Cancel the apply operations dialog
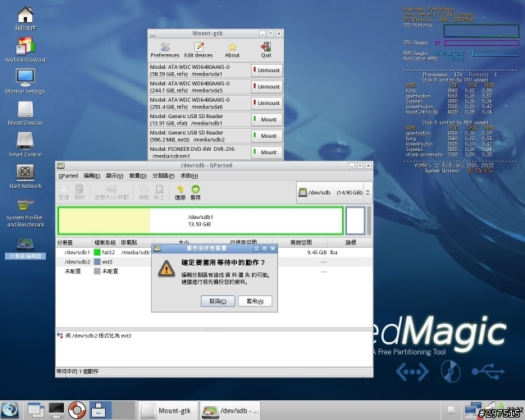This screenshot has height=420, width=525. pyautogui.click(x=218, y=301)
